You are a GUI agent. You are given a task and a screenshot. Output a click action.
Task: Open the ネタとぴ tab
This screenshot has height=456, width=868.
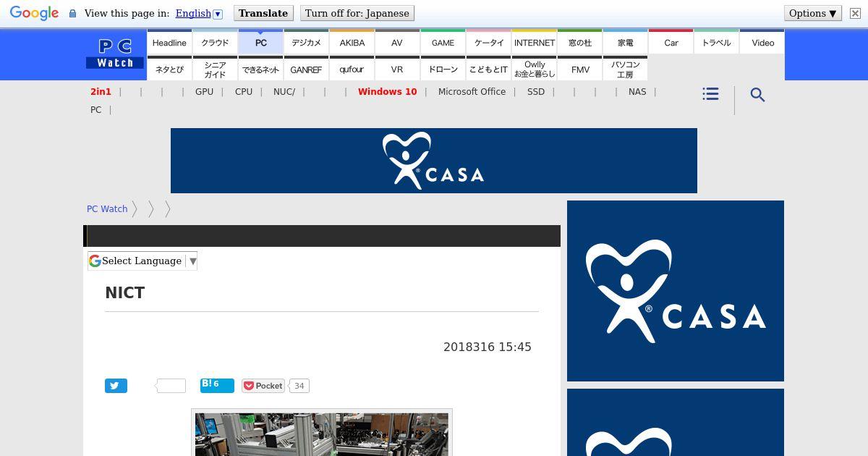coord(169,69)
